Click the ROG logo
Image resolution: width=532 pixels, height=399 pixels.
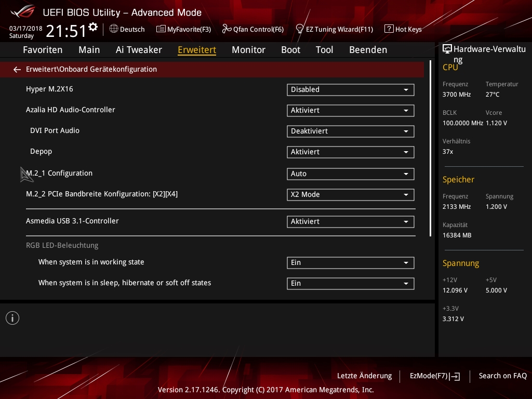click(22, 11)
